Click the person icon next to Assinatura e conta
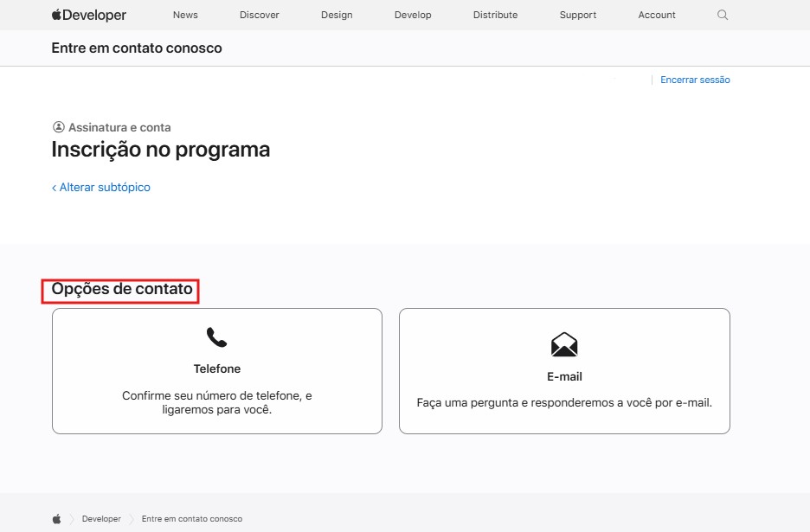Viewport: 810px width, 532px height. pos(57,127)
